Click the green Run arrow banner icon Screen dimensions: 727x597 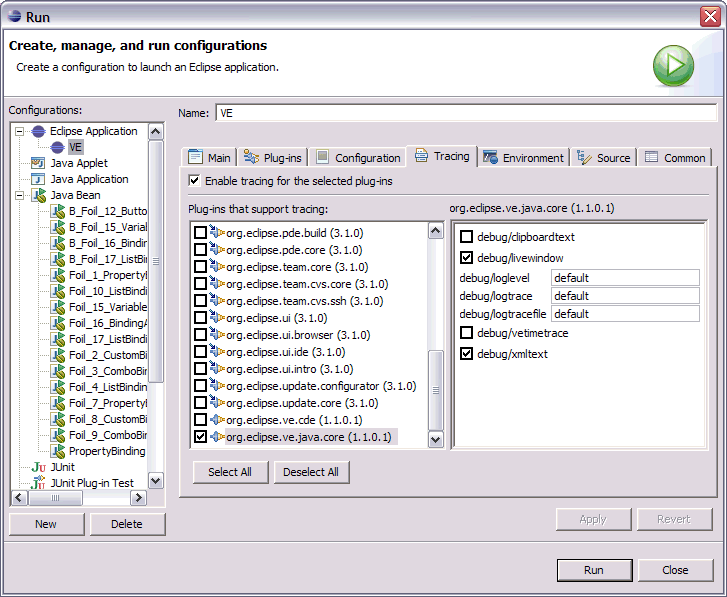(673, 66)
